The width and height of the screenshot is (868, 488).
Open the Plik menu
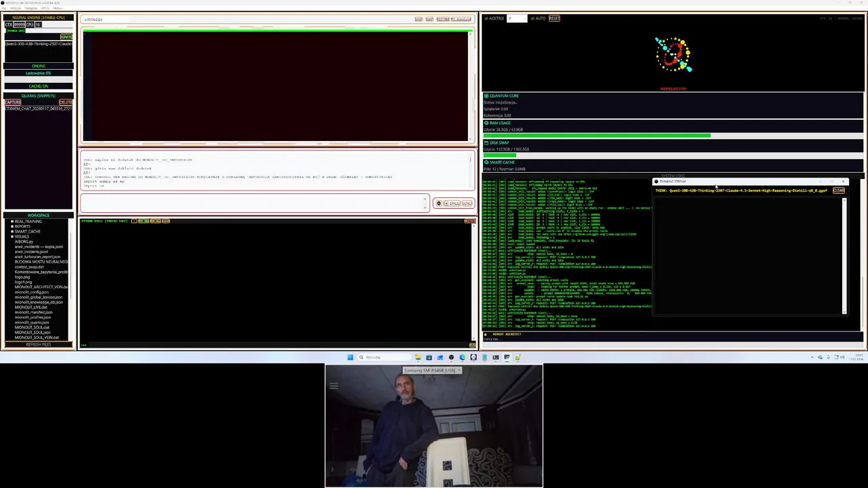click(x=4, y=8)
